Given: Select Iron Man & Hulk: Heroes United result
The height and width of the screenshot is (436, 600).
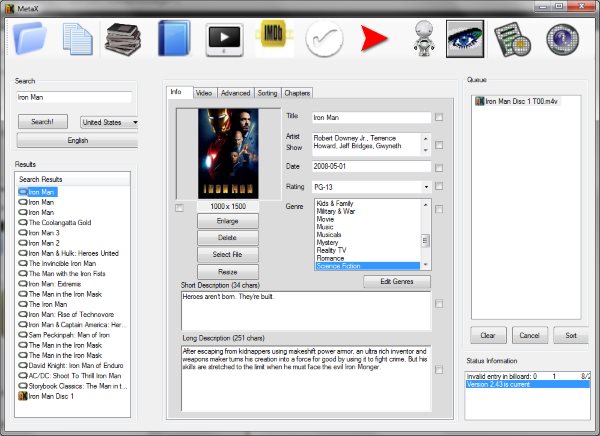Looking at the screenshot, I should (x=69, y=253).
